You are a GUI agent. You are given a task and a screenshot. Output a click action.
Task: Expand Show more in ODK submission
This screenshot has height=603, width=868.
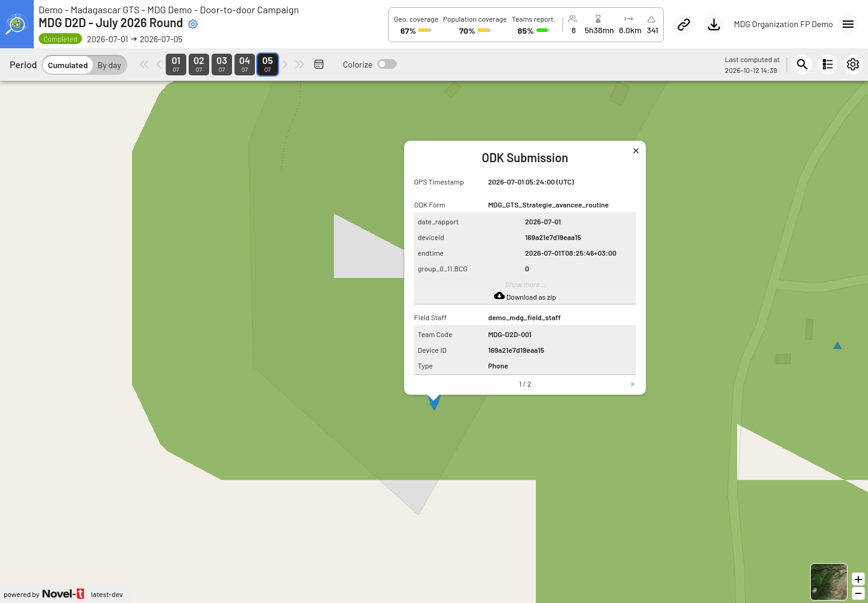click(524, 285)
